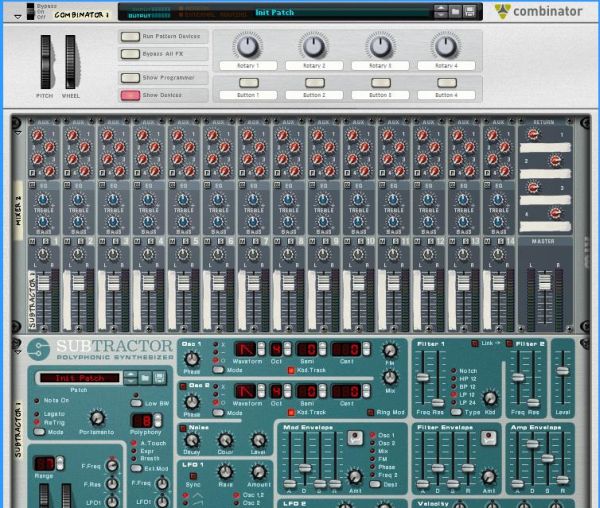Toggle Combinator Bypass/On/Off switch
Viewport: 600px width, 508px height.
click(x=31, y=11)
